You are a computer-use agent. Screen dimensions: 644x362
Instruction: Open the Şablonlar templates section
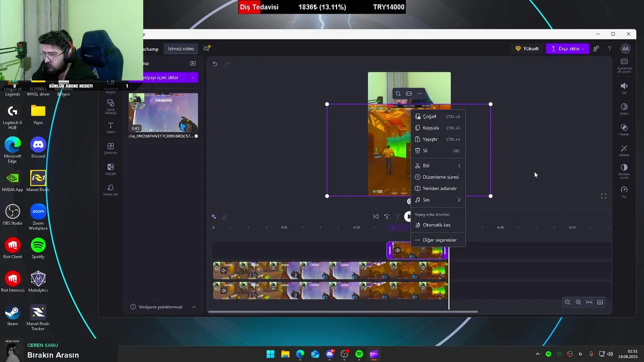(111, 148)
